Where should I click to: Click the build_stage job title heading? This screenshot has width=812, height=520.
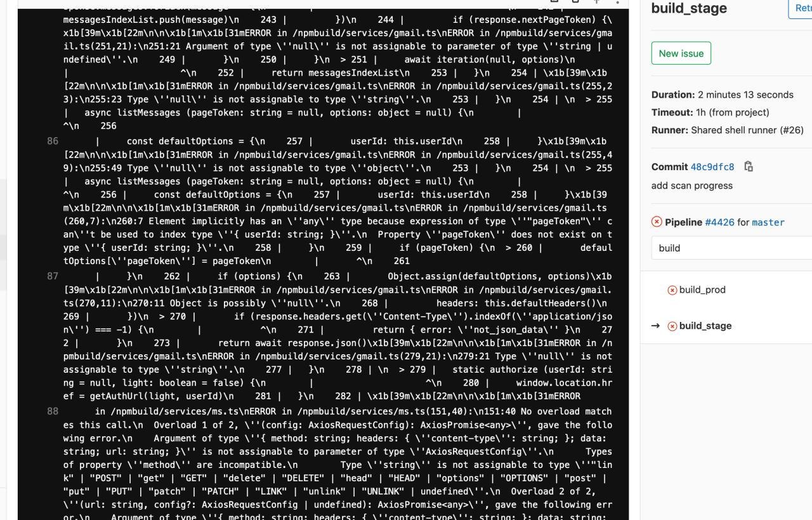tap(689, 8)
